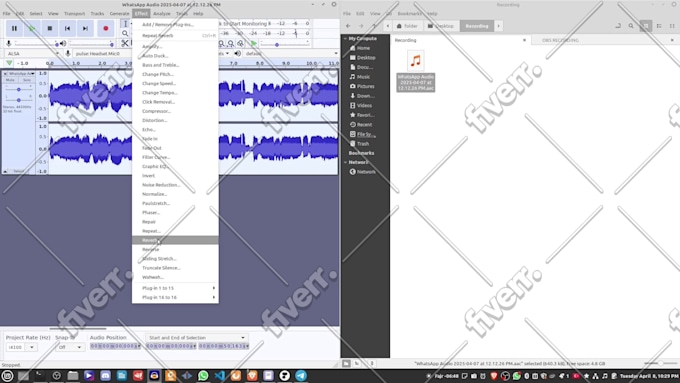The image size is (680, 383).
Task: Click the file manager search icon
Action: (631, 26)
